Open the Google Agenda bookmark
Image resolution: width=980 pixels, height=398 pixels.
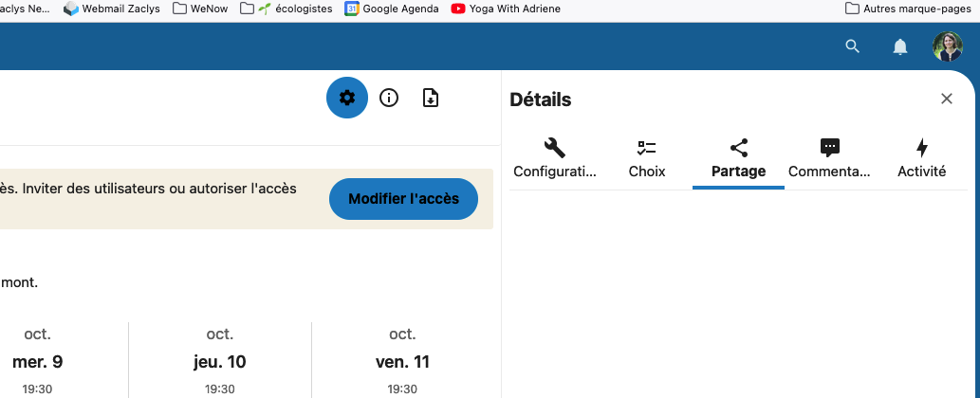click(392, 9)
